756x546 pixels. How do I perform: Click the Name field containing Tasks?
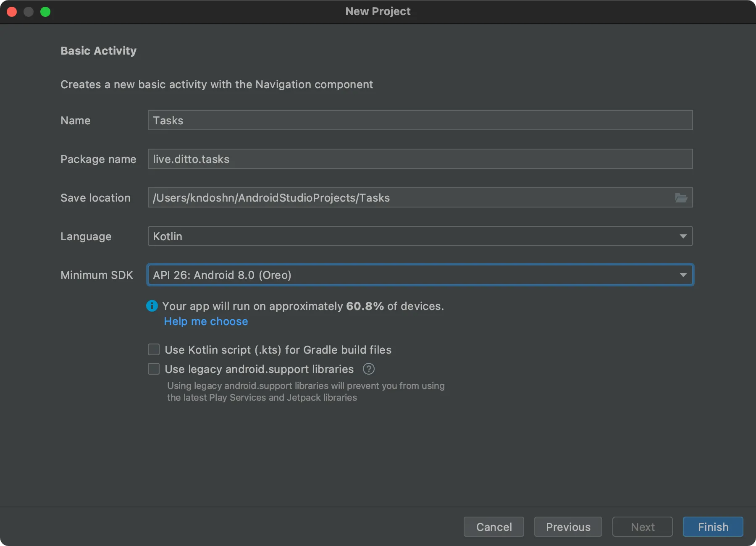420,120
